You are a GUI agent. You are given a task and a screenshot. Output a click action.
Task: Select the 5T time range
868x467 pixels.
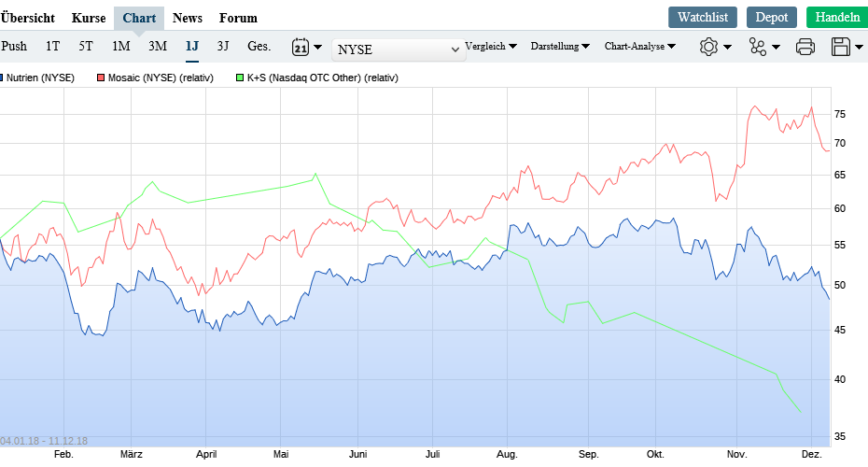pyautogui.click(x=86, y=46)
